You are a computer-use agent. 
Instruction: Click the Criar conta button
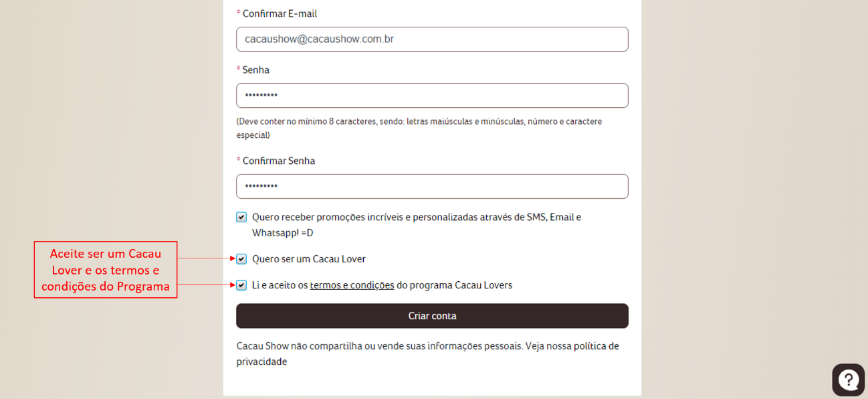click(x=432, y=316)
